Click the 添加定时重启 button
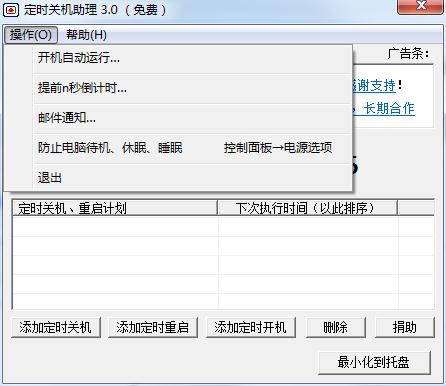The width and height of the screenshot is (446, 386). point(153,327)
